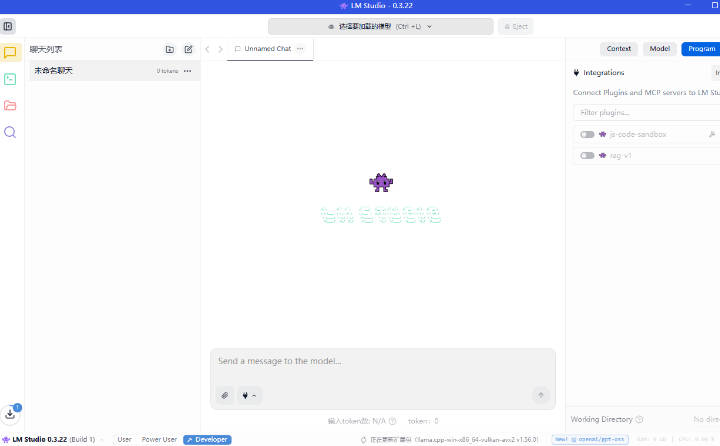Image resolution: width=720 pixels, height=446 pixels.
Task: Click the new folder icon in chat list
Action: (169, 49)
